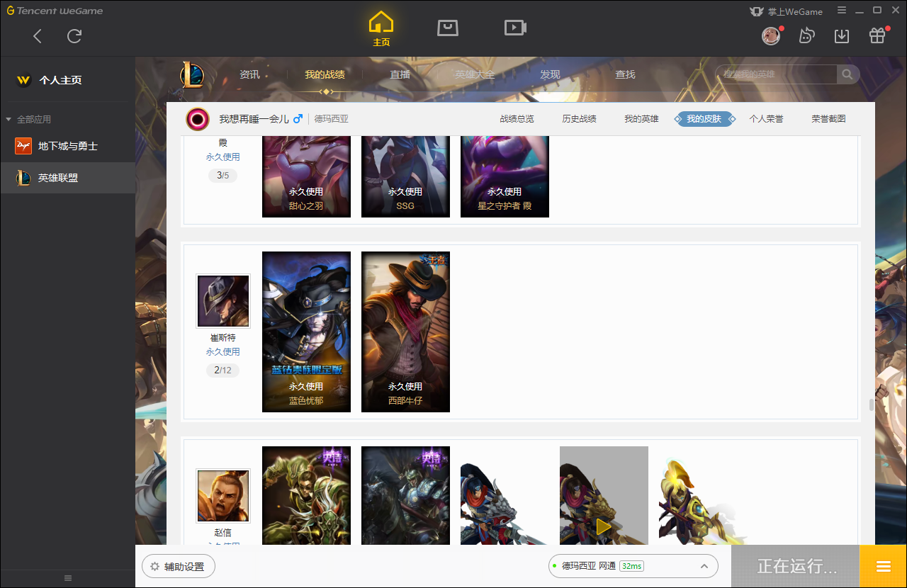Image resolution: width=907 pixels, height=588 pixels.
Task: Open the 甜心之羽 skin card
Action: coord(306,176)
